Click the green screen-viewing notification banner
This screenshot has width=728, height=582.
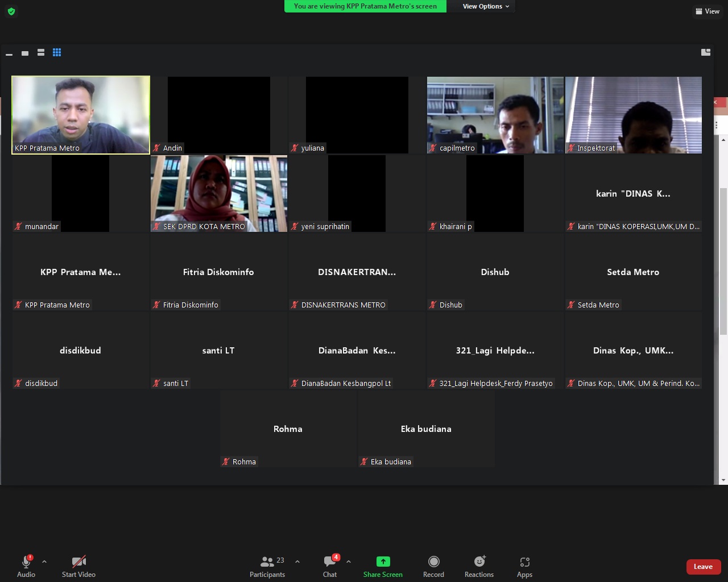point(365,6)
